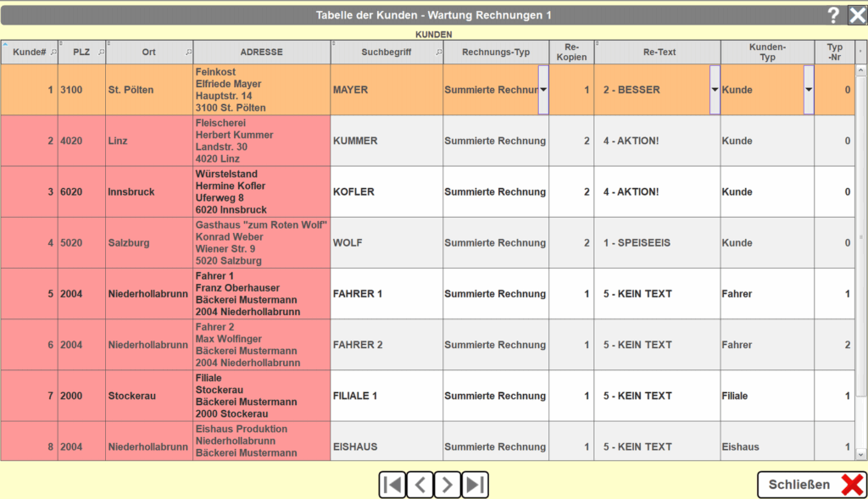Close the dialog with the title bar X

858,15
